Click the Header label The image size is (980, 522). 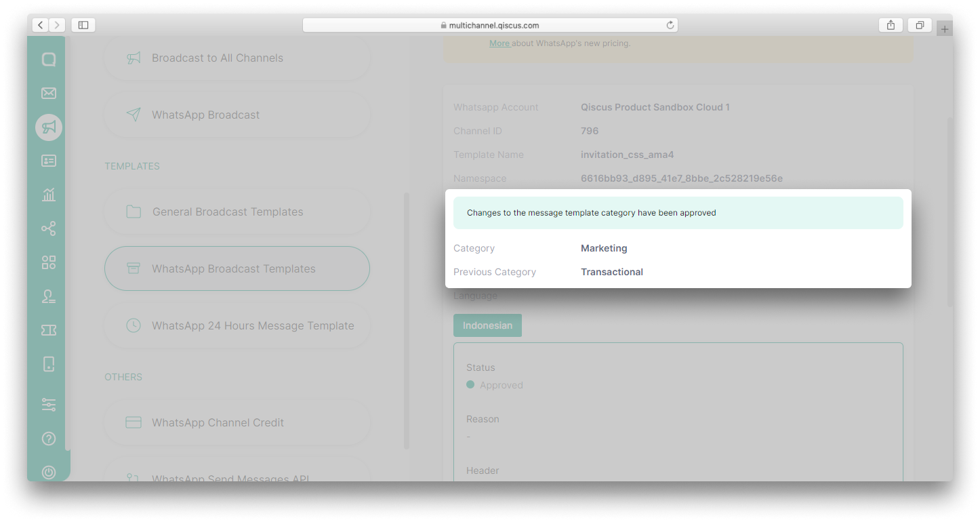[x=483, y=470]
